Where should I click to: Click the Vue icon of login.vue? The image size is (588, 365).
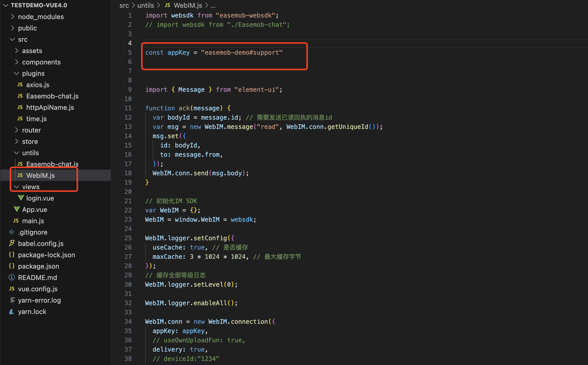21,198
